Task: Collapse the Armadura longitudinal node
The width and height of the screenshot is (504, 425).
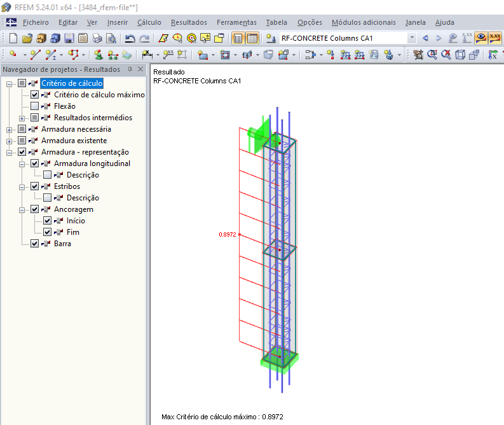Action: point(22,164)
